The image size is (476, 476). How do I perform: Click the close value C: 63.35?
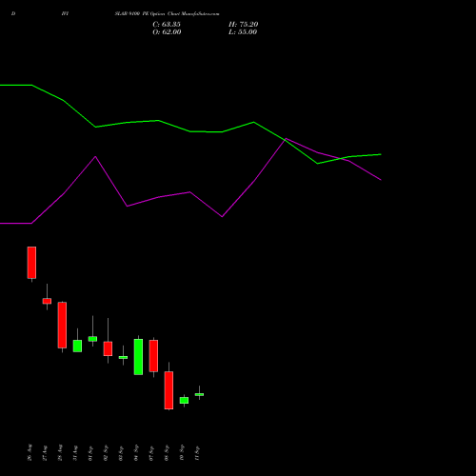167,24
